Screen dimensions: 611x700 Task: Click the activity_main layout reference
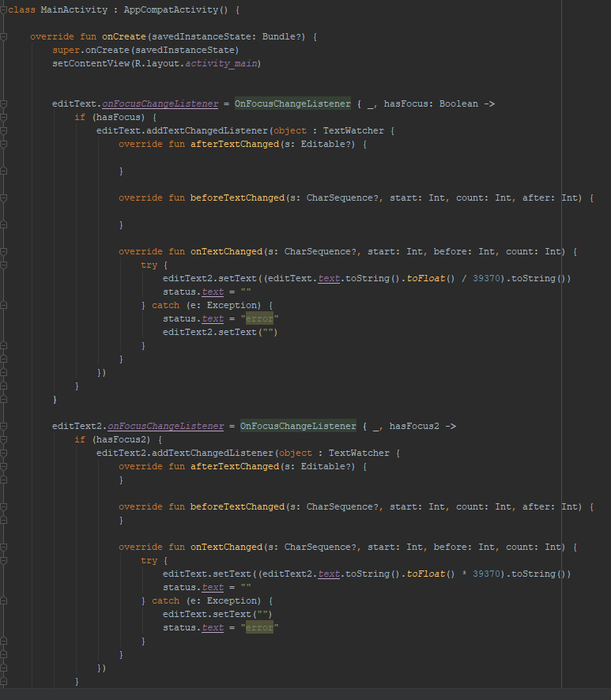click(x=221, y=63)
